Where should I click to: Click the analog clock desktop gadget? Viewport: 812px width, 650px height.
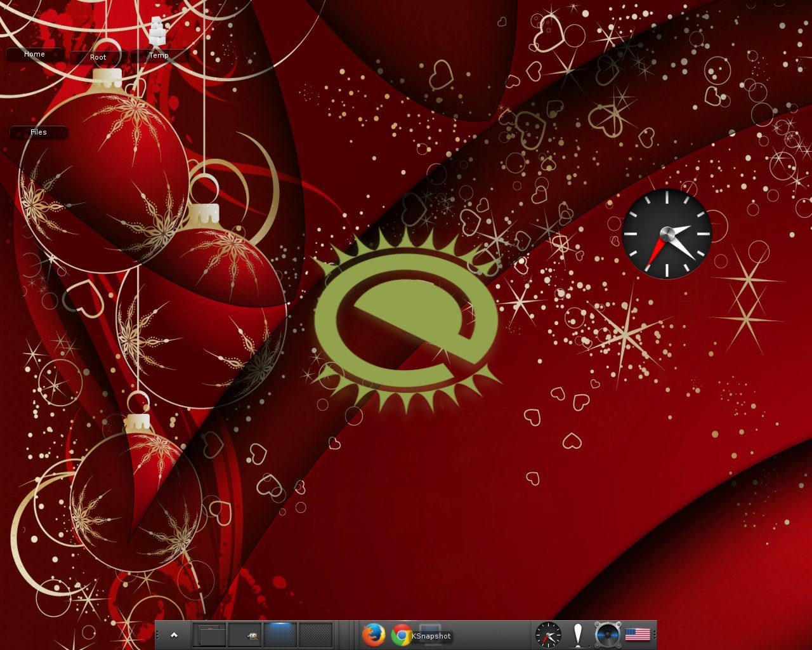click(667, 234)
